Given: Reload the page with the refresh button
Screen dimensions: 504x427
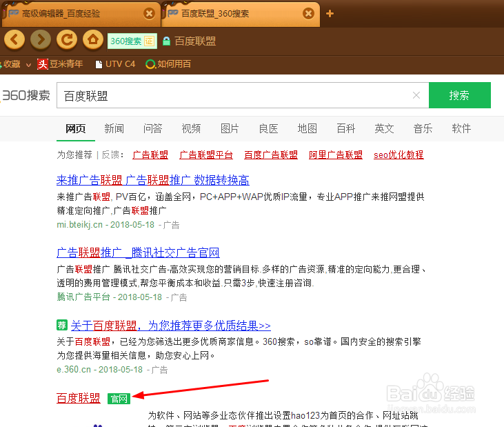Looking at the screenshot, I should tap(67, 40).
